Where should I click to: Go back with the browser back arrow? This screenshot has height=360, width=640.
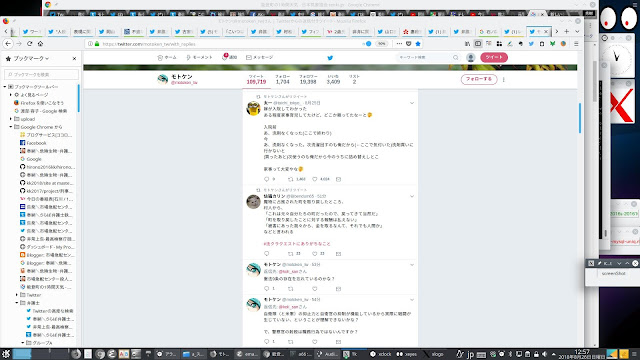pyautogui.click(x=8, y=44)
